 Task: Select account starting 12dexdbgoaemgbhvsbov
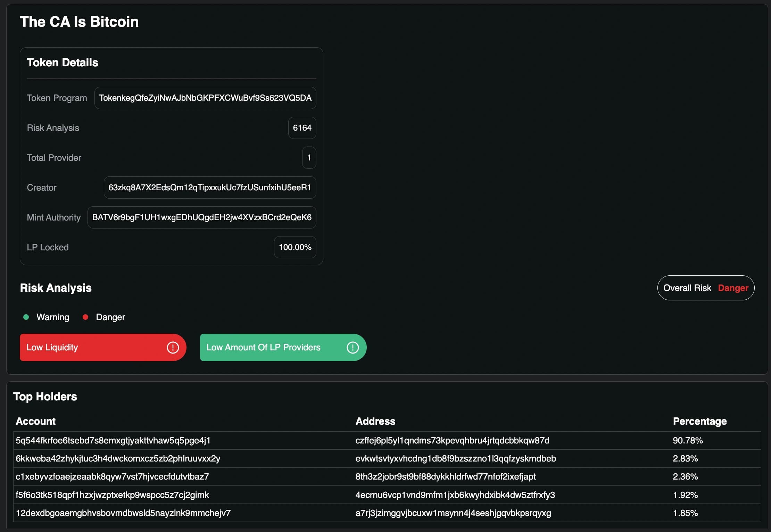pos(123,513)
